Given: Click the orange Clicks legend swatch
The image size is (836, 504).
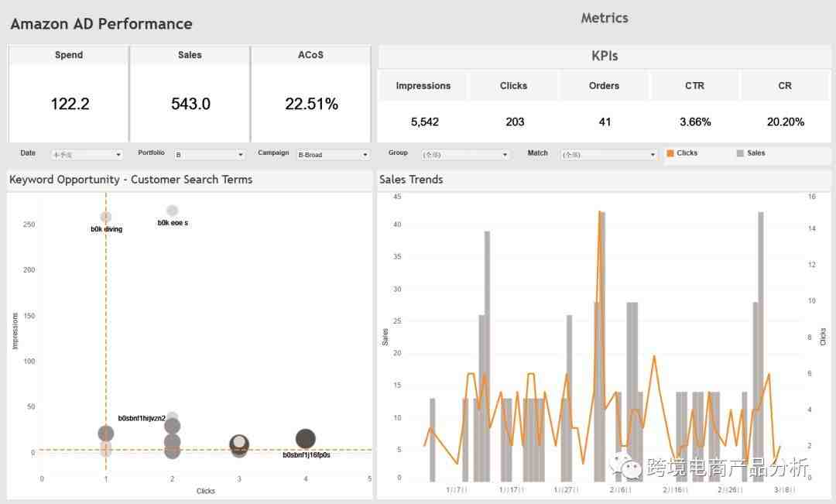Looking at the screenshot, I should [x=670, y=153].
